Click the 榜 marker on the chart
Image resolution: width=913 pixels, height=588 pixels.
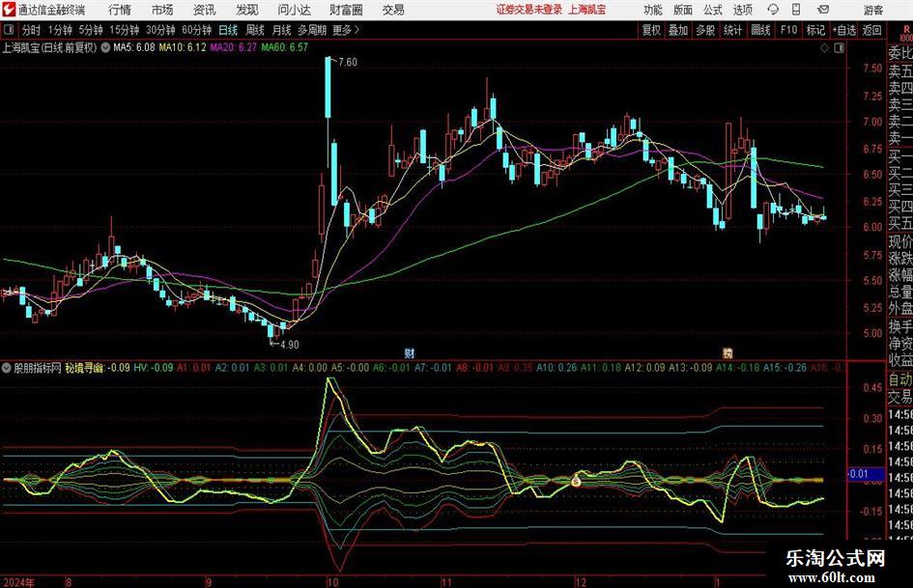[728, 352]
